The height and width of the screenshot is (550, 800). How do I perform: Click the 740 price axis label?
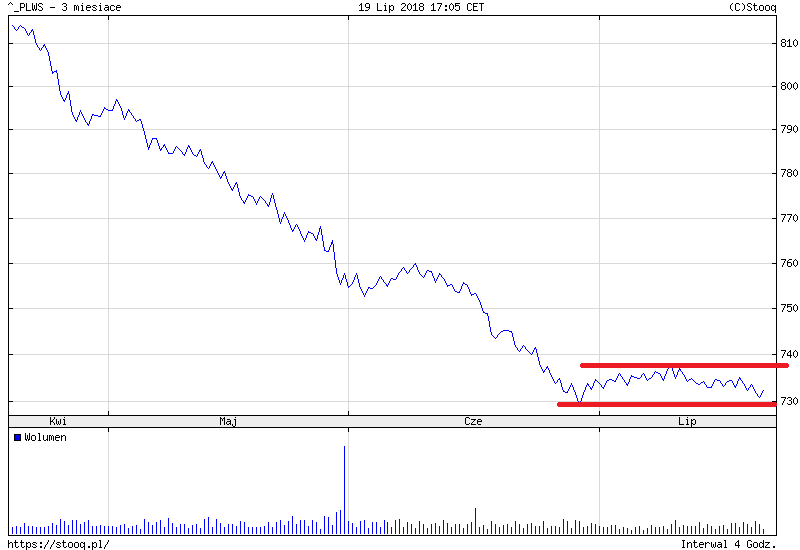pos(789,355)
